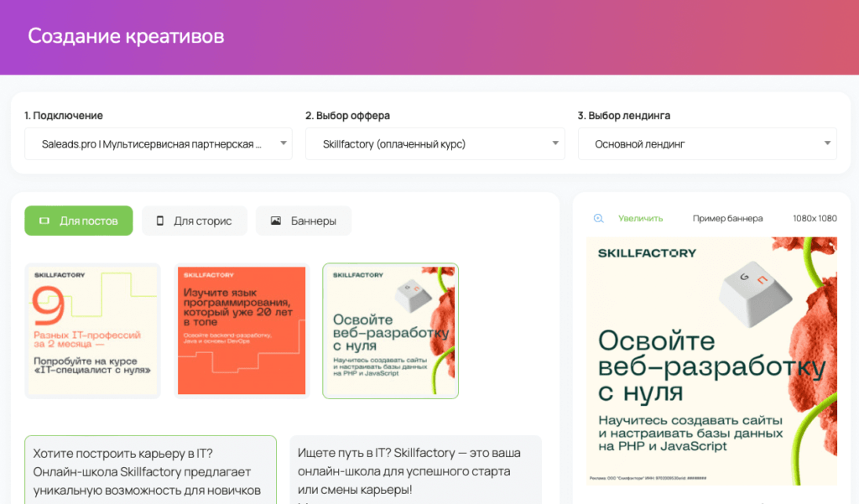Select the orange 'Изучите язык программирования' thumbnail

point(242,331)
